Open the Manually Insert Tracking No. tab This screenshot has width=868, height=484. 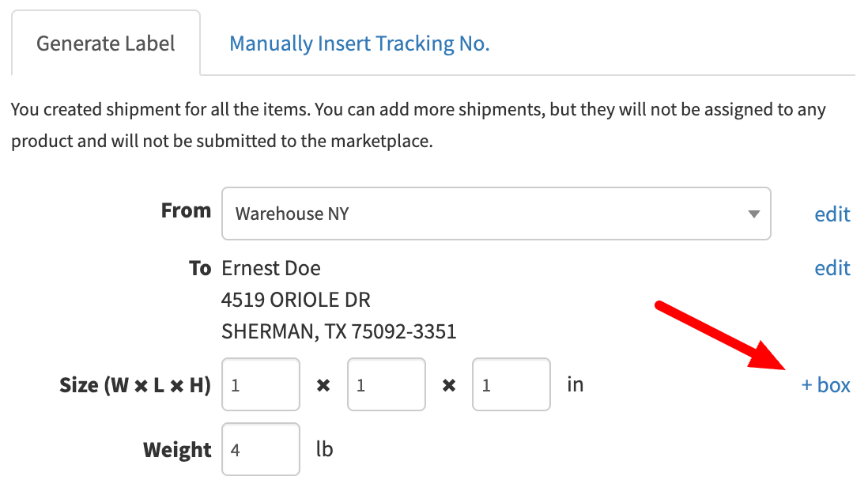[360, 43]
